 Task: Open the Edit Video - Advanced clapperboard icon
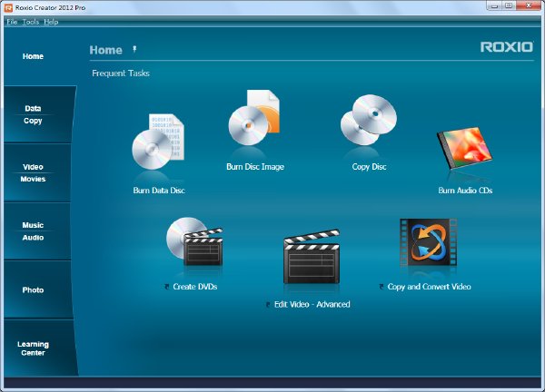312,257
